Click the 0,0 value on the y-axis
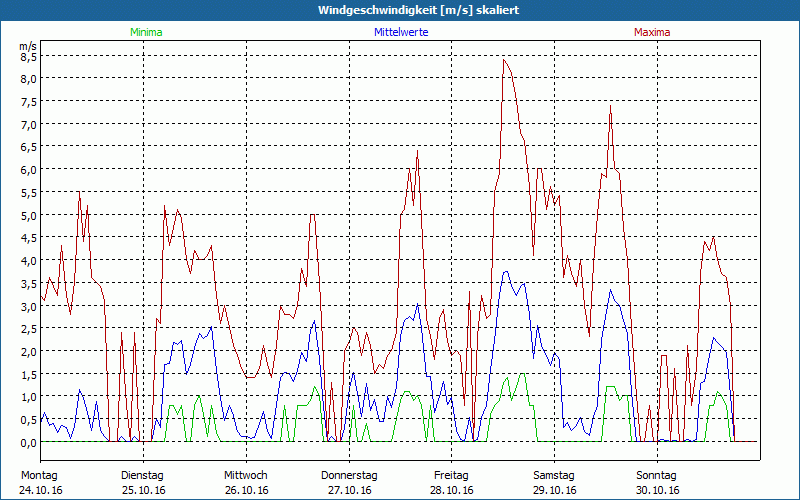Viewport: 800px width, 500px height. [28, 443]
